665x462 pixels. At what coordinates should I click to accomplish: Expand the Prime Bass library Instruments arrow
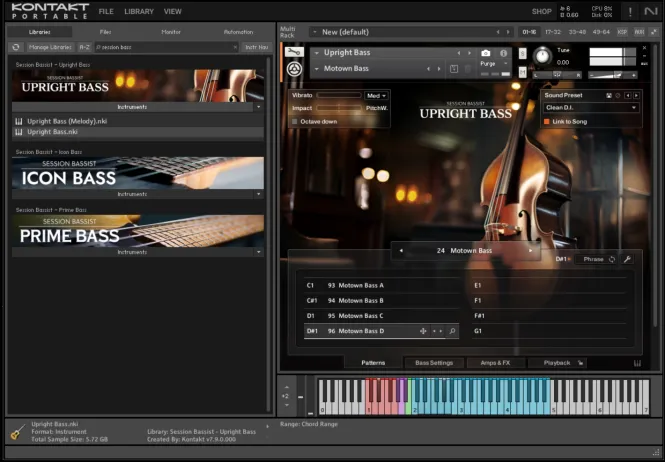coord(259,252)
